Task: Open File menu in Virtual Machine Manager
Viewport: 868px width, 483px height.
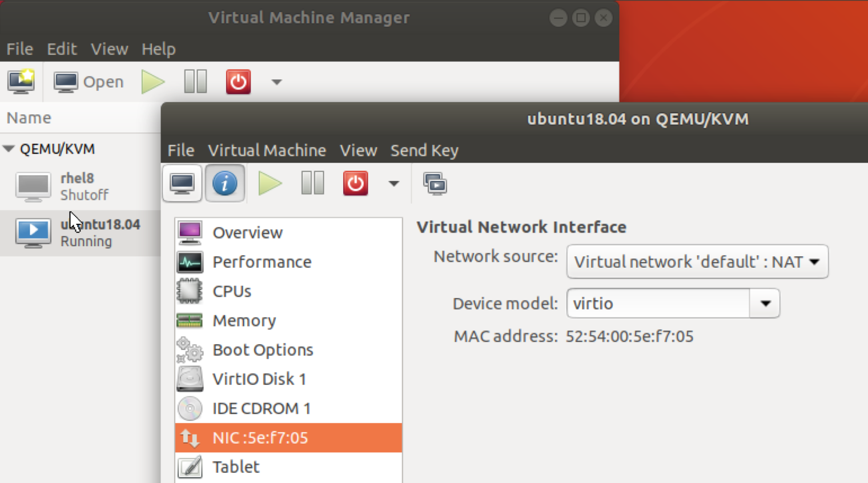Action: pyautogui.click(x=19, y=49)
